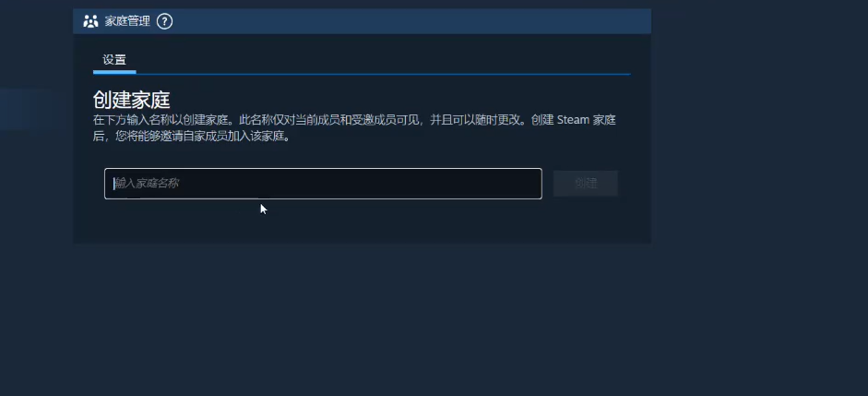Click the greyed-out 创建 button beside input
The width and height of the screenshot is (868, 396).
pyautogui.click(x=585, y=184)
